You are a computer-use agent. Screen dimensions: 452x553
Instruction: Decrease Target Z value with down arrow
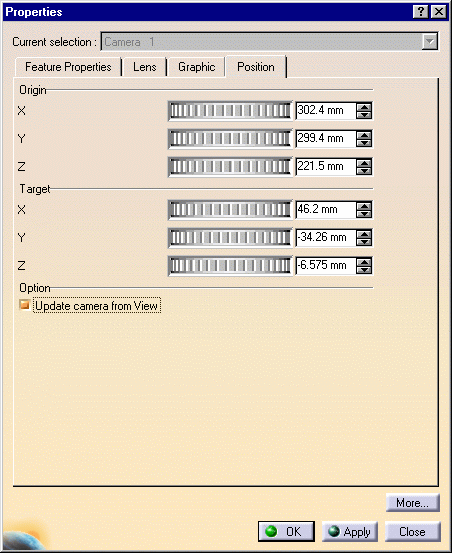[364, 270]
